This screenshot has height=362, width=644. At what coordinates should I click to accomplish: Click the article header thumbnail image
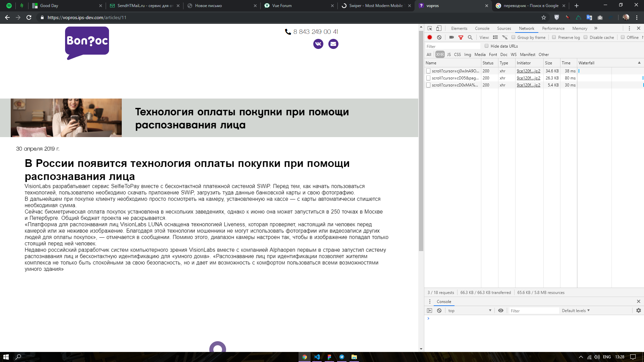[x=66, y=118]
